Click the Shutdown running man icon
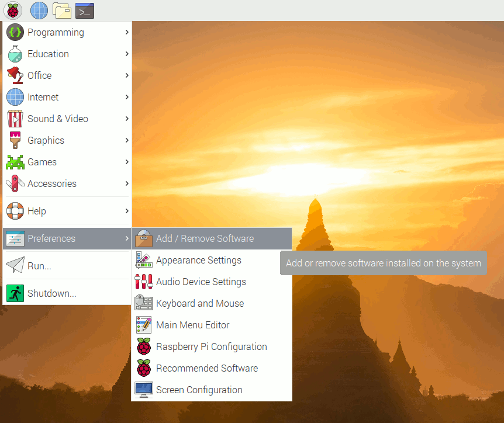The width and height of the screenshot is (504, 423). click(x=15, y=293)
